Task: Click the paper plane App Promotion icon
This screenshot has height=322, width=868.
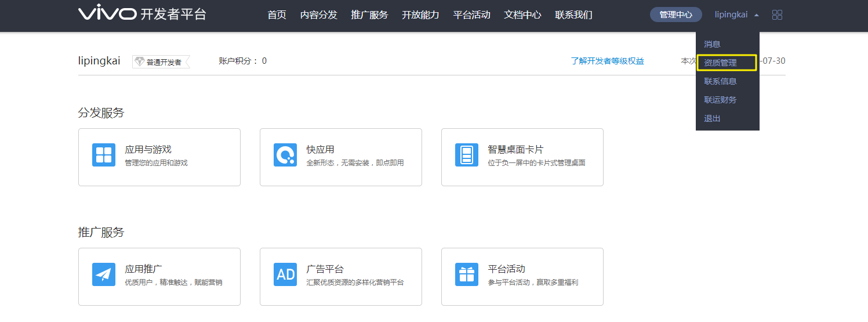Action: (x=104, y=274)
